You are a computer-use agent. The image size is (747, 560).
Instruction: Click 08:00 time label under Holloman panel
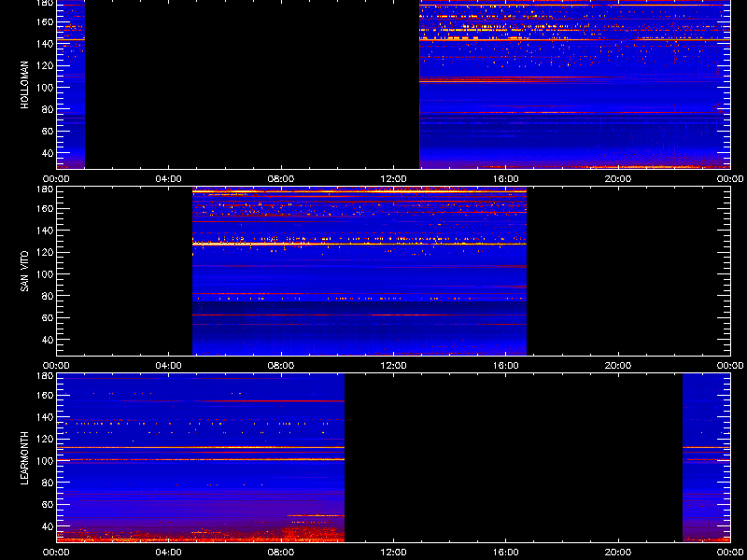point(281,179)
